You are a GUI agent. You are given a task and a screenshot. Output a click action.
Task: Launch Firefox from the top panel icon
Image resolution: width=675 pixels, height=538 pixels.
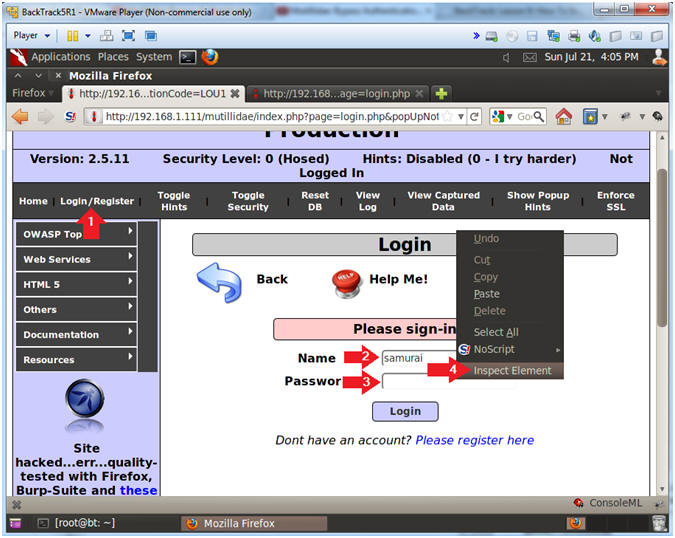pos(210,57)
